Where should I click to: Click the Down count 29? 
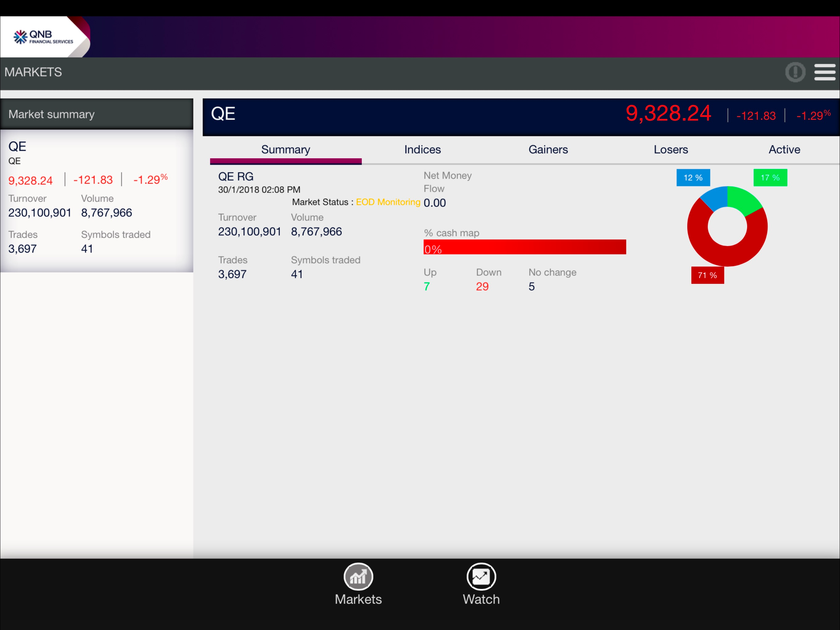click(x=482, y=286)
